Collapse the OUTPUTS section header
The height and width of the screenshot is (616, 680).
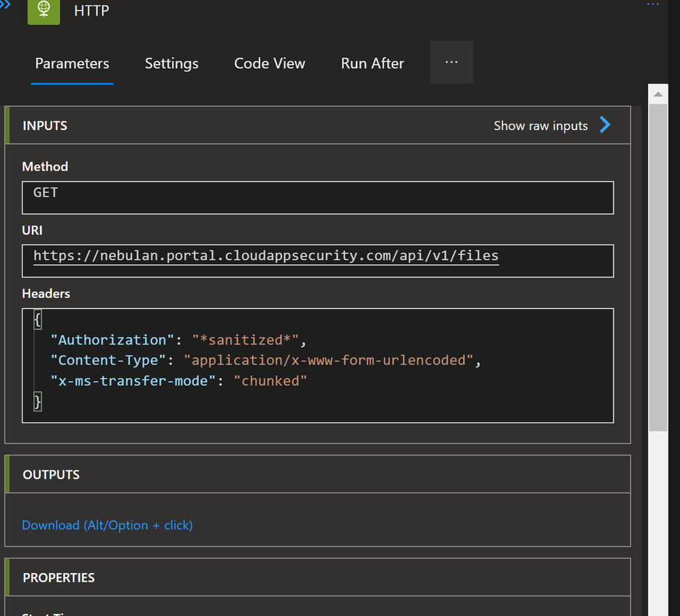pyautogui.click(x=51, y=474)
